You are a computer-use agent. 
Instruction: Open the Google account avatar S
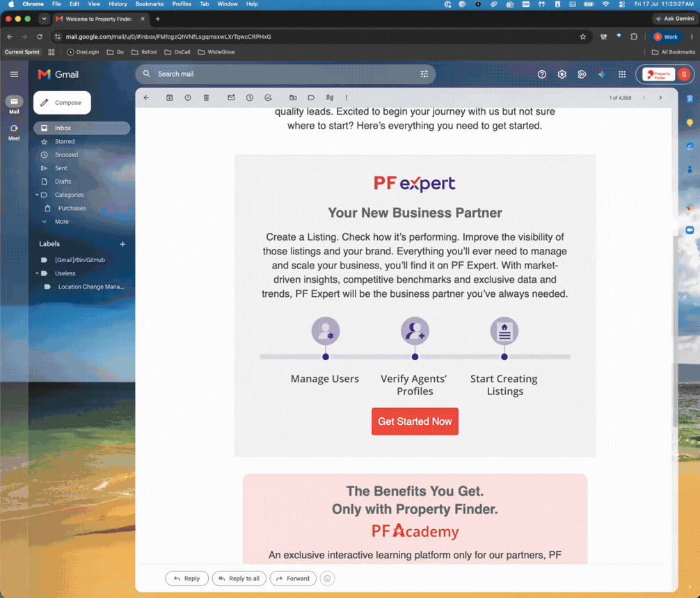(684, 74)
